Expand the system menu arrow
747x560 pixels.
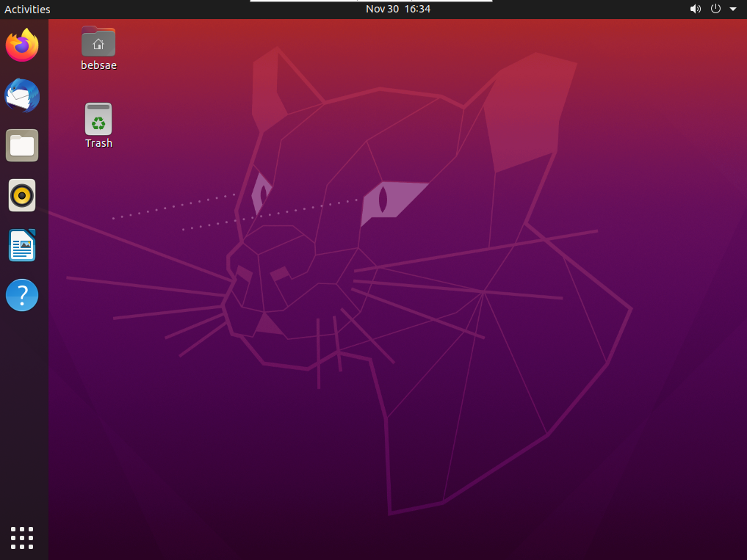[x=733, y=9]
